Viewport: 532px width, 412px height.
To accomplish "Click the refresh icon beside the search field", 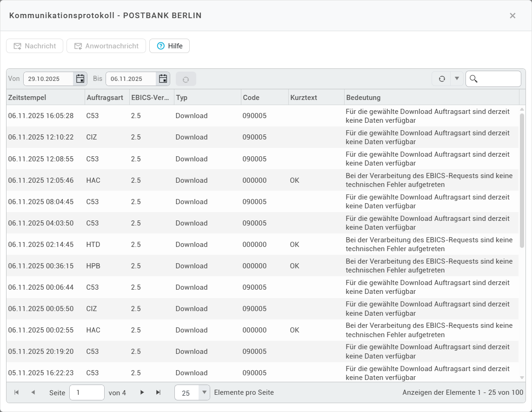I will coord(441,79).
